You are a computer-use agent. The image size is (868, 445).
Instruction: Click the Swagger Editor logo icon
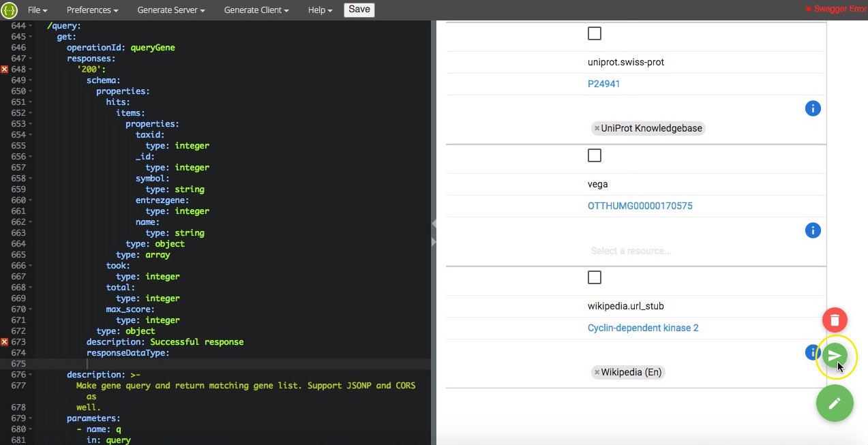click(10, 10)
